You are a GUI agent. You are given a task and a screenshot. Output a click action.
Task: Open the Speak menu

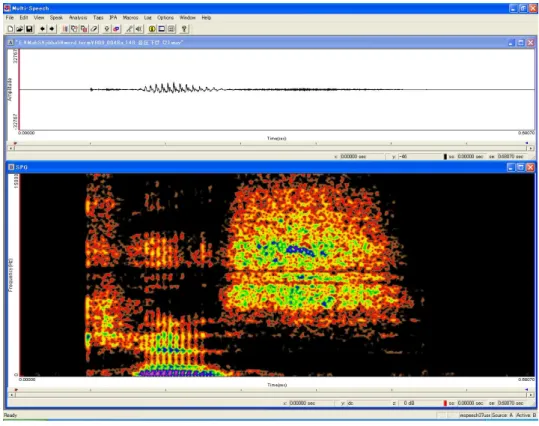pyautogui.click(x=56, y=18)
